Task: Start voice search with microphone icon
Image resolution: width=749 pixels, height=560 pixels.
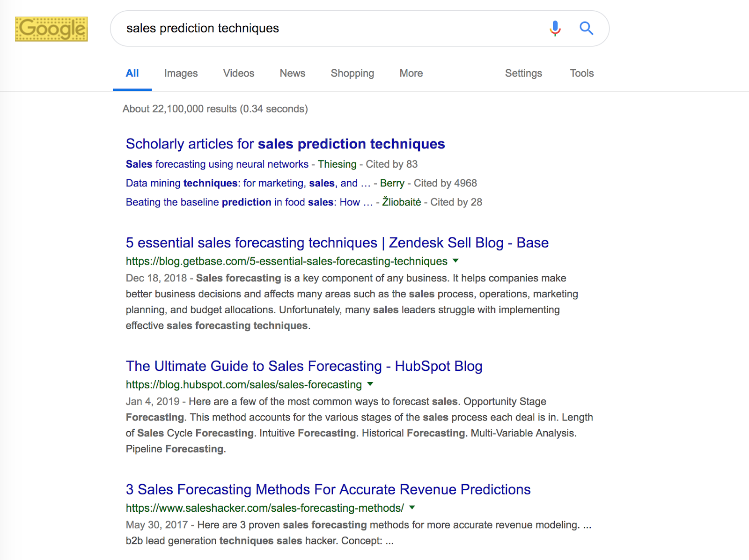Action: (x=555, y=29)
